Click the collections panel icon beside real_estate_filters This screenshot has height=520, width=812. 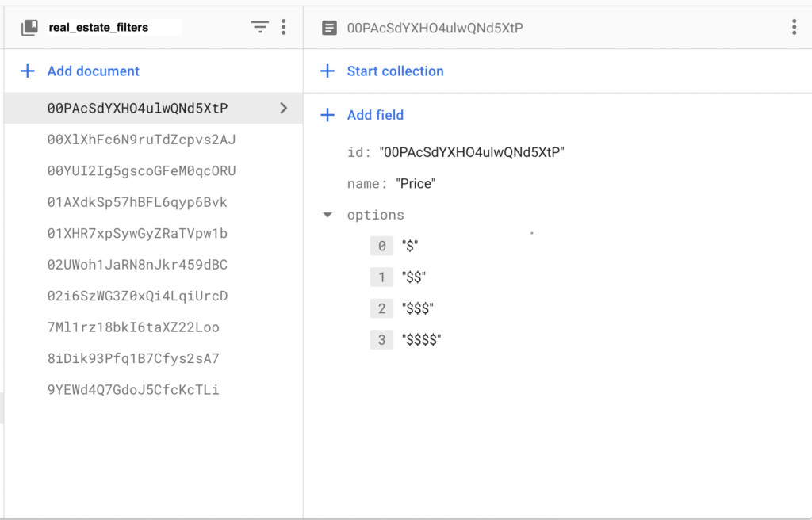(x=31, y=26)
